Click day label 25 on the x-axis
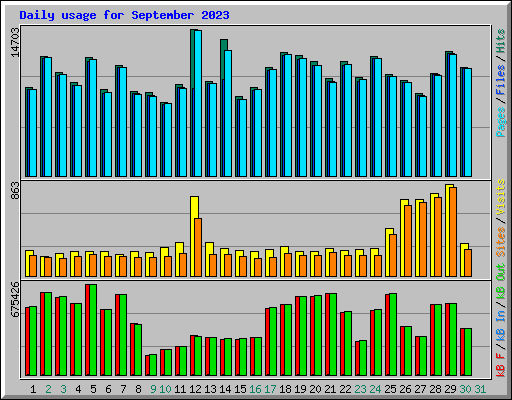 [x=390, y=389]
